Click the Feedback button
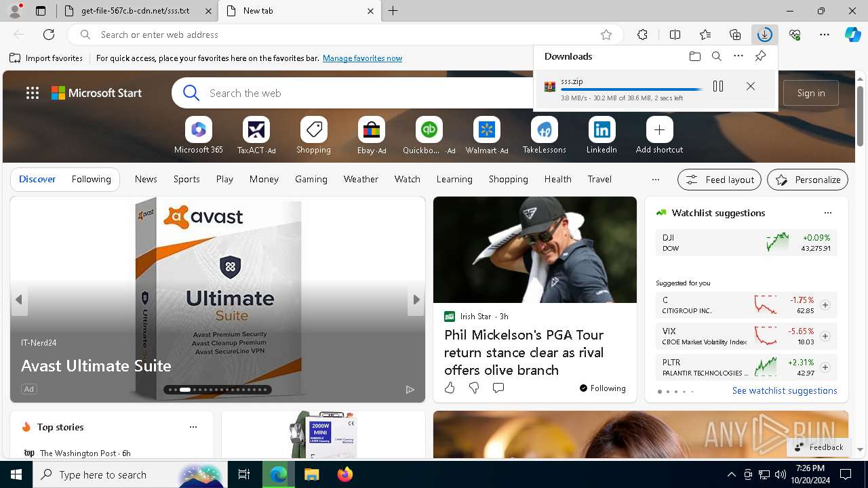This screenshot has width=868, height=488. click(818, 447)
